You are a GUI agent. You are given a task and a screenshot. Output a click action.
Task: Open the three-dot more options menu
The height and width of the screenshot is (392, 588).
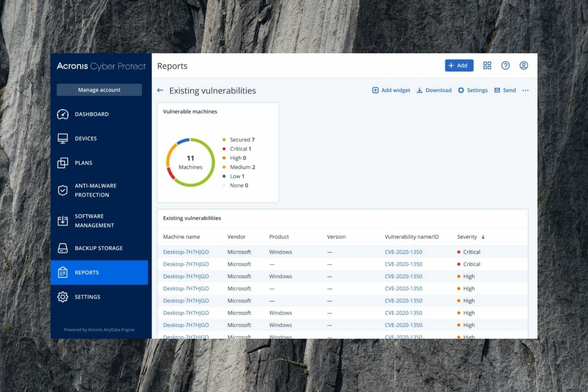[526, 90]
